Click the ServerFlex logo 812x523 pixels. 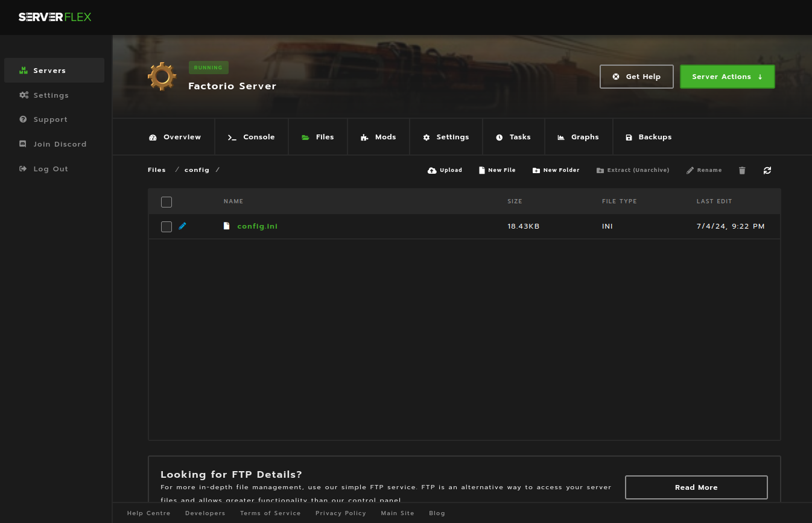click(55, 17)
